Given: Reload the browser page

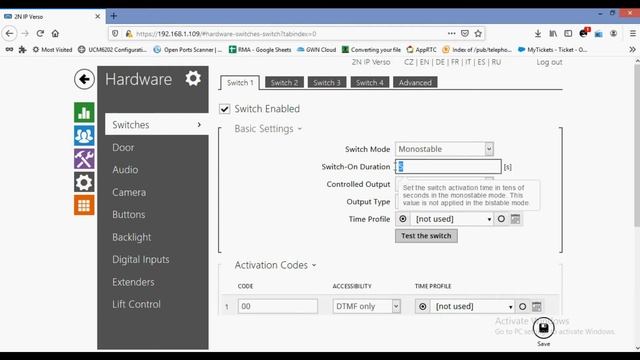Looking at the screenshot, I should 40,33.
